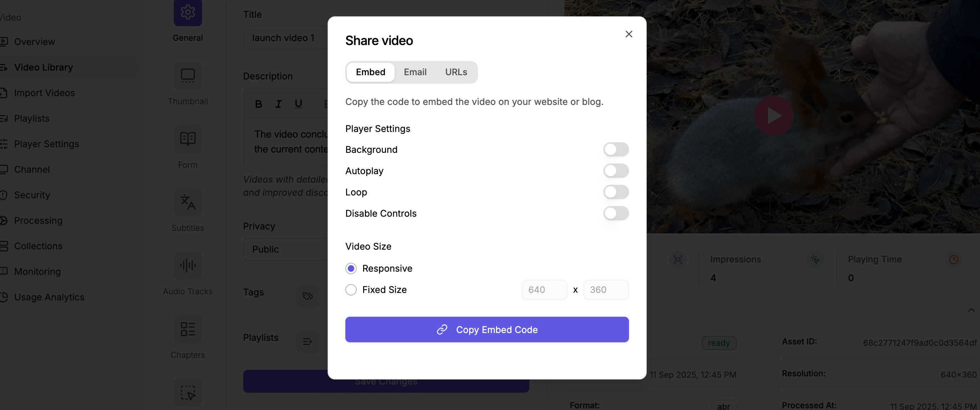Enable the Background toggle

[616, 150]
